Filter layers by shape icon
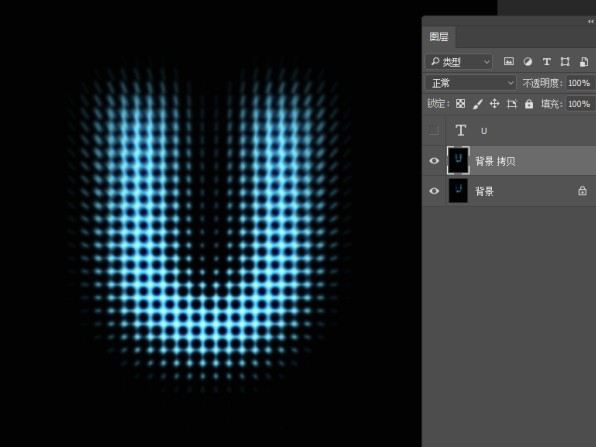 pos(565,62)
